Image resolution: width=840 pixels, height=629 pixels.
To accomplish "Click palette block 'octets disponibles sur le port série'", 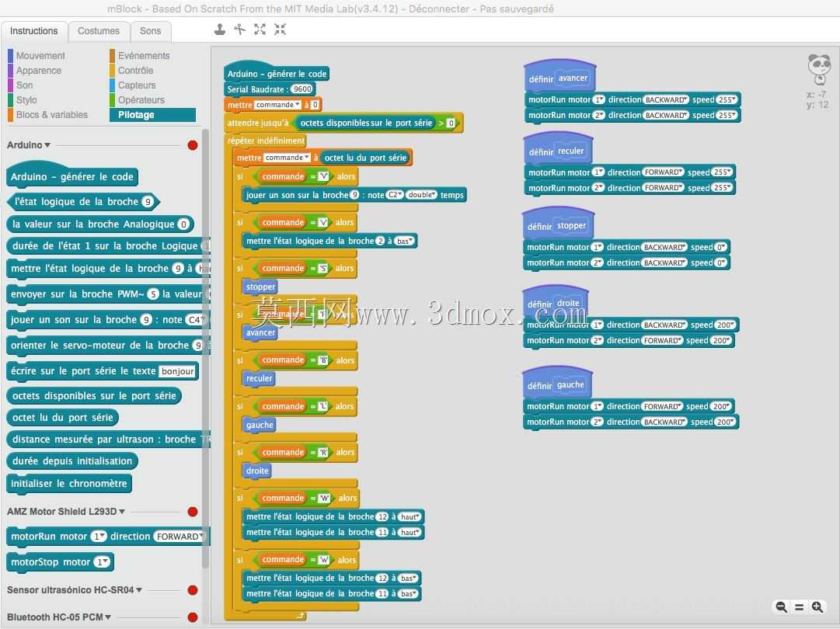I will click(x=94, y=396).
